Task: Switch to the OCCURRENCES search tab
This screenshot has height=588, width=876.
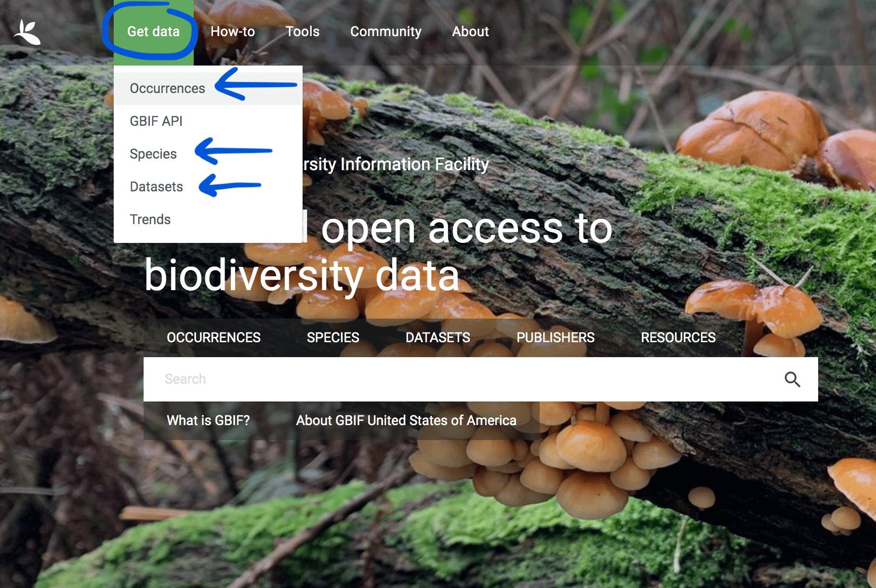Action: click(214, 337)
